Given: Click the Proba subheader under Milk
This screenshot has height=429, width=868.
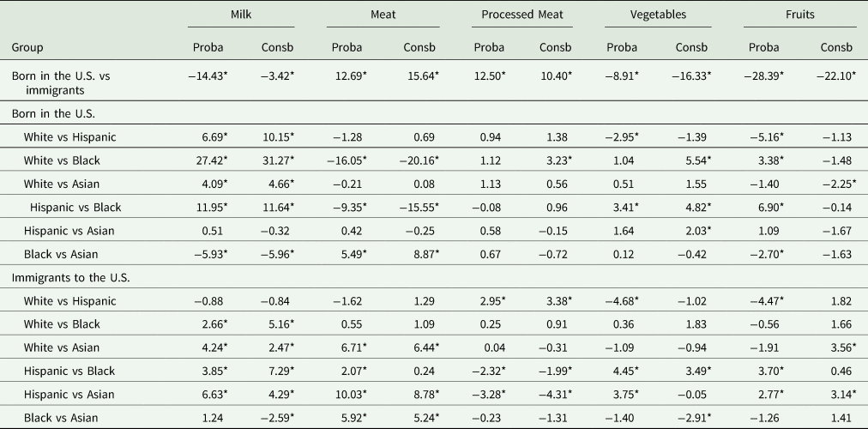Looking at the screenshot, I should point(209,47).
